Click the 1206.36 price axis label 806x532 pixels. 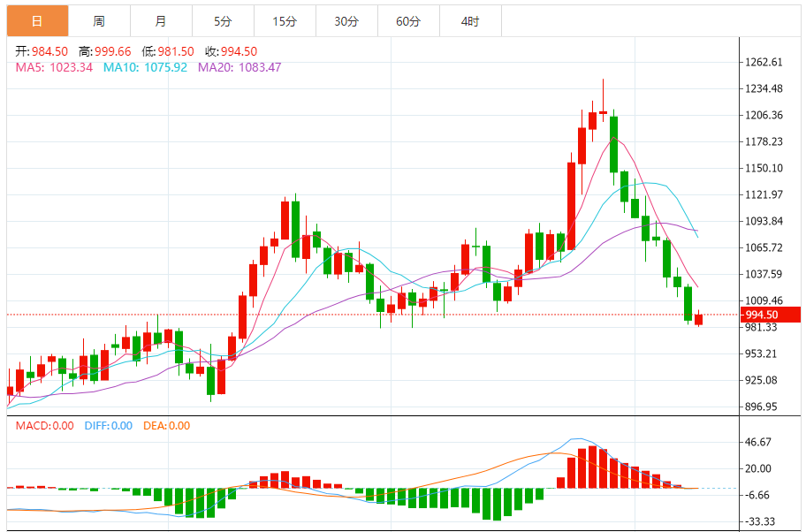tap(764, 115)
